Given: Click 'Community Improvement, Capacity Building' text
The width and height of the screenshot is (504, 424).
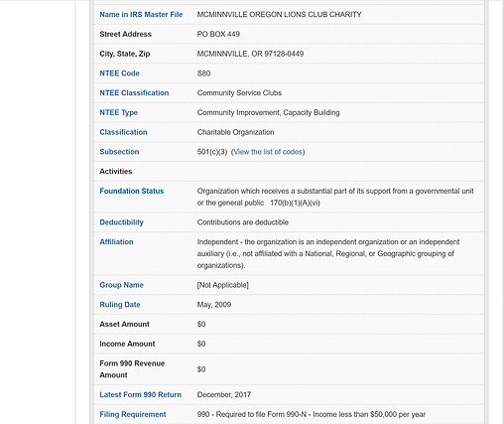Looking at the screenshot, I should click(268, 112).
